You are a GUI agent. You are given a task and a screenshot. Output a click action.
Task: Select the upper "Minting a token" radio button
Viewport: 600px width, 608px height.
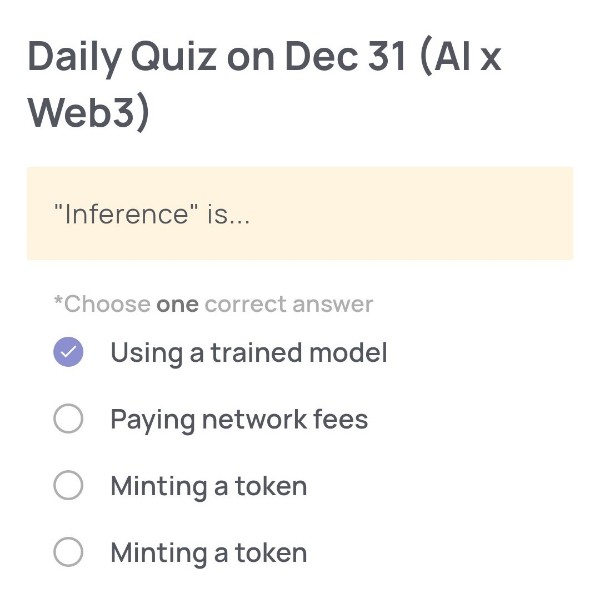click(x=68, y=486)
